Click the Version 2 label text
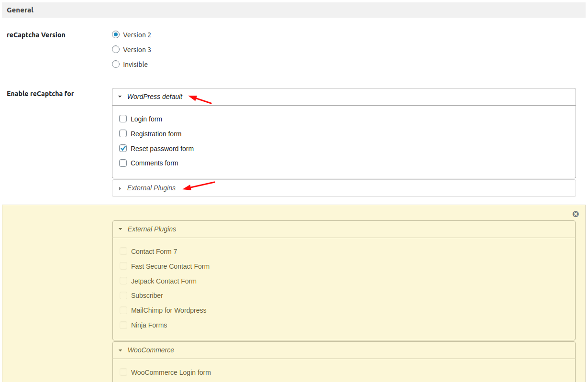Viewport: 588px width, 382px height. (137, 35)
